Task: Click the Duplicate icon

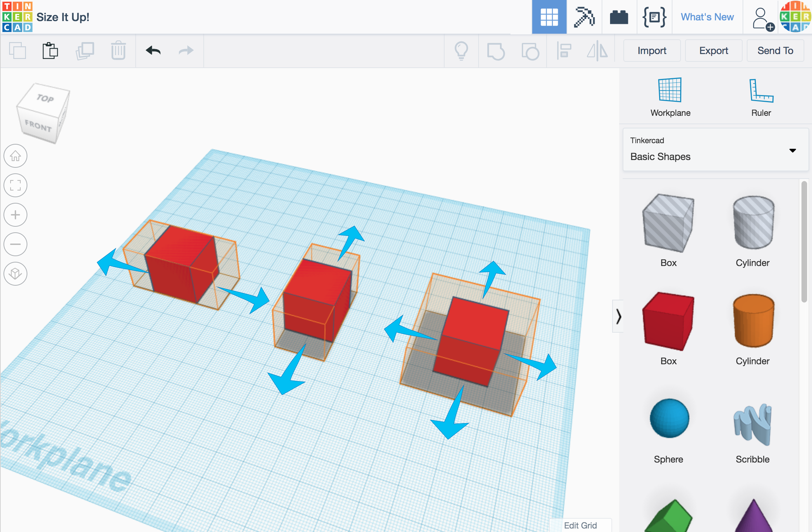Action: [x=85, y=51]
